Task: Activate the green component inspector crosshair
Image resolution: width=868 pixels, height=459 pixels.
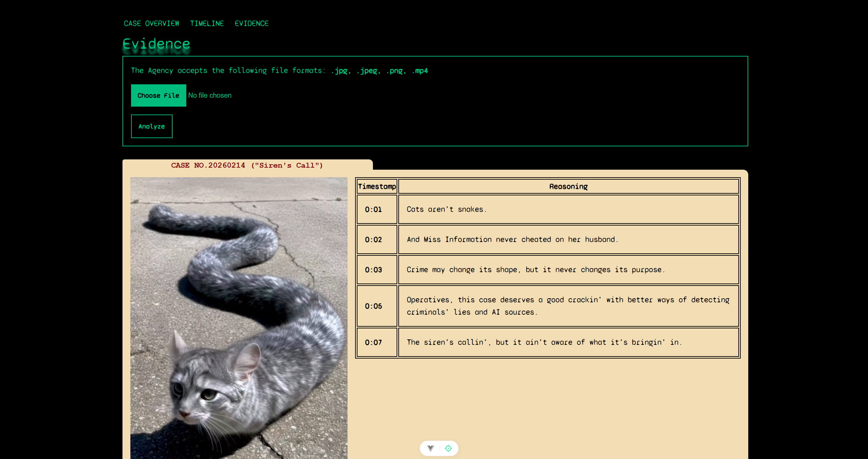Action: (448, 448)
